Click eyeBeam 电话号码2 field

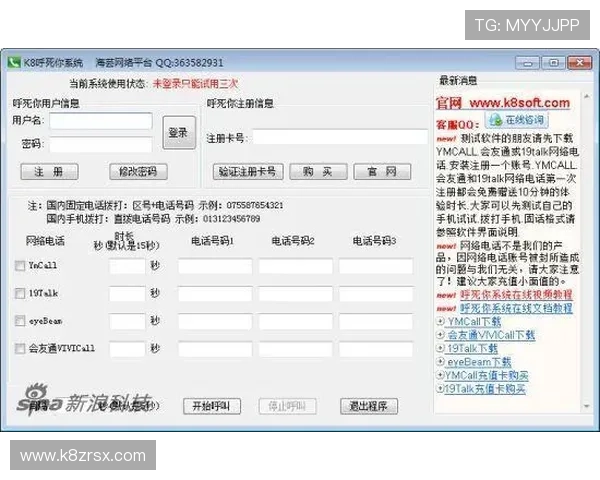pos(295,321)
